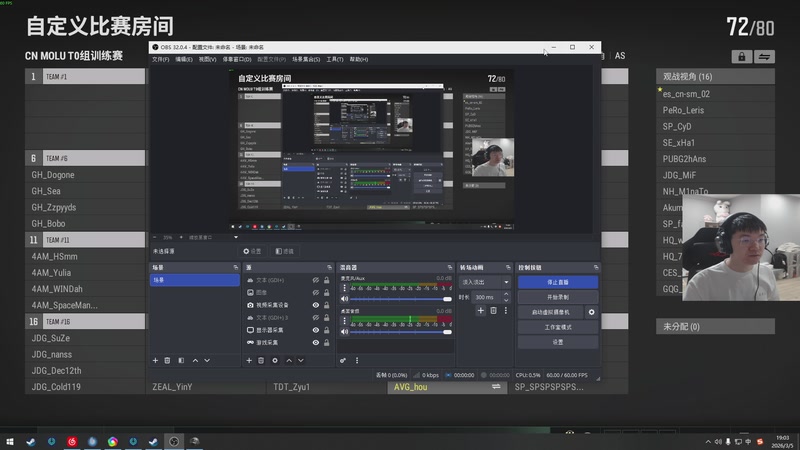Open the transition three-dot options menu
Viewport: 800px width, 450px height.
pyautogui.click(x=507, y=311)
